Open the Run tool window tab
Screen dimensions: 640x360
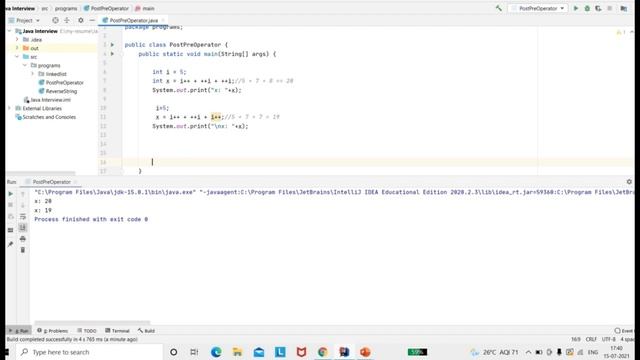19,331
